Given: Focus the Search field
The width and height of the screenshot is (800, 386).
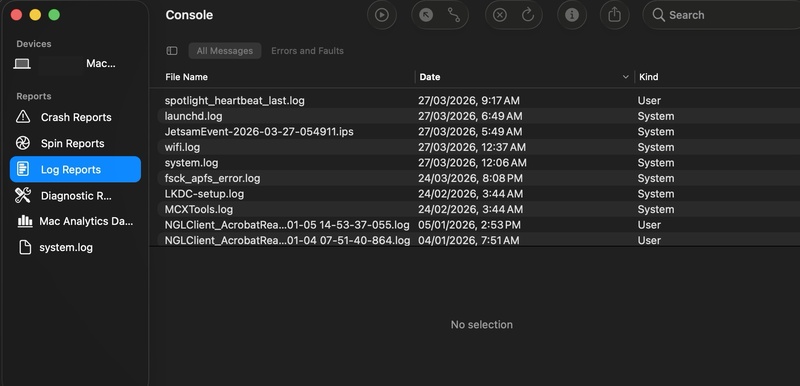Looking at the screenshot, I should [721, 15].
